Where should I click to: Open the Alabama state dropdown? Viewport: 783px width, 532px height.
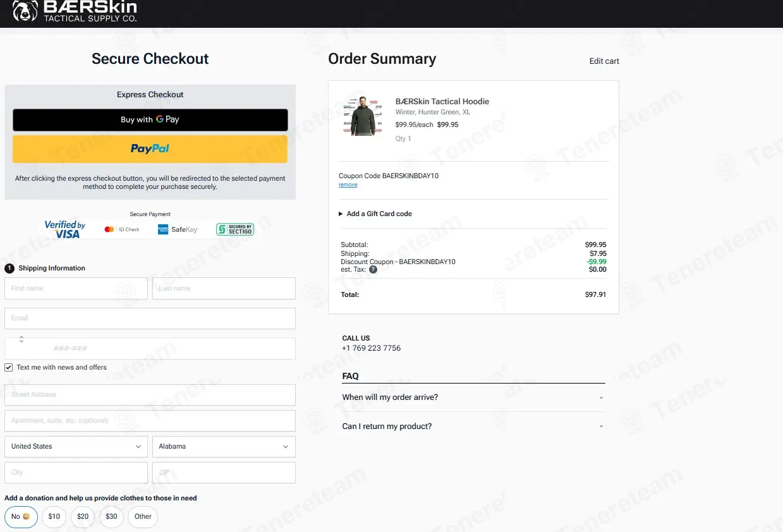click(x=224, y=447)
